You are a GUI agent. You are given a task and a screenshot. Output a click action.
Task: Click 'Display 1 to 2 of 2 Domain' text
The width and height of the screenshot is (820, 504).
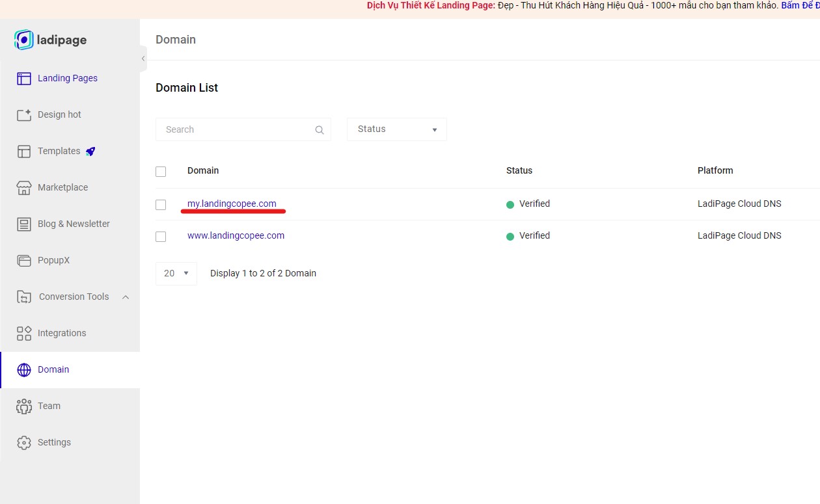(x=263, y=273)
